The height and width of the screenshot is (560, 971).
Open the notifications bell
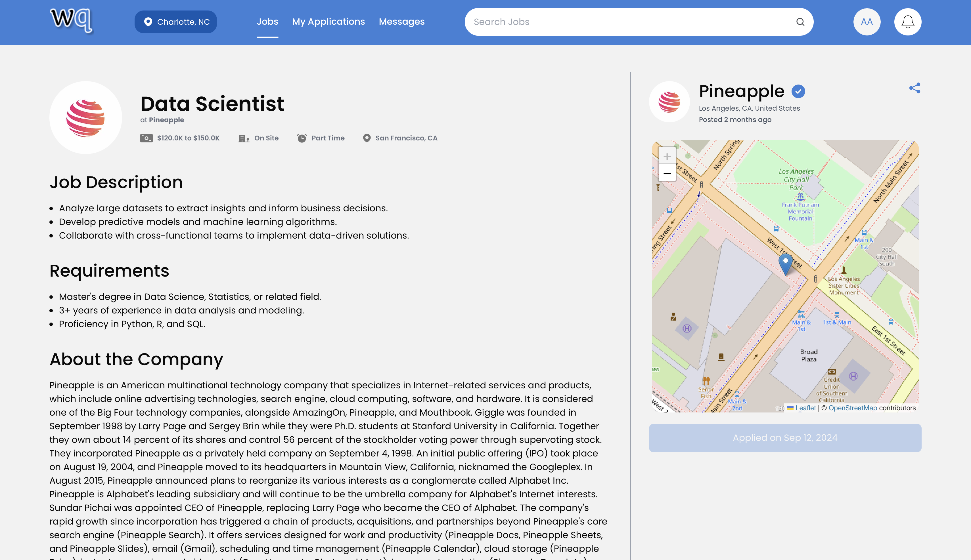(x=907, y=22)
